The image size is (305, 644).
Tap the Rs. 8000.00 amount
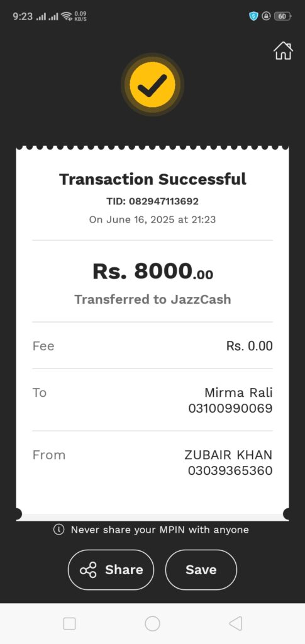[x=153, y=271]
